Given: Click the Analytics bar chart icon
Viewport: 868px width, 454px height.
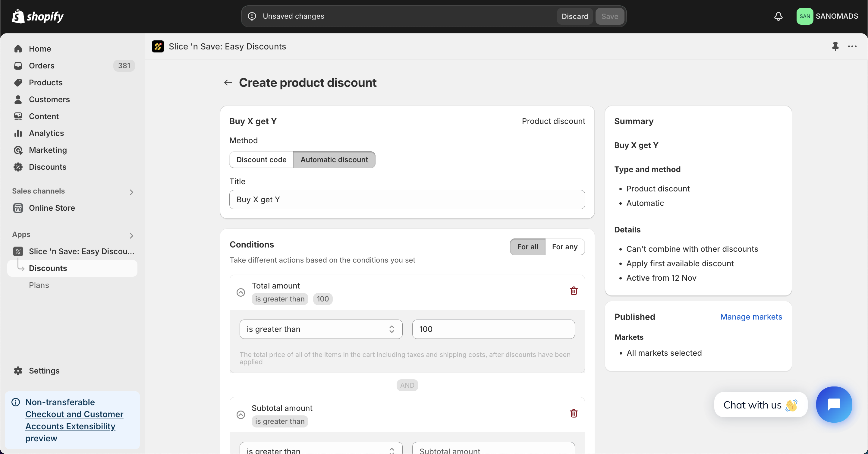Looking at the screenshot, I should click(x=18, y=133).
